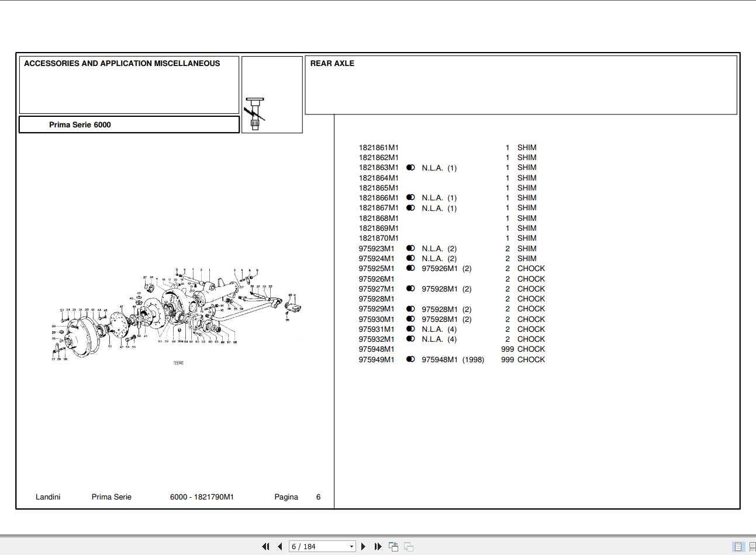Click the REAR AXLE heading
Viewport: 756px width, 555px height.
332,63
